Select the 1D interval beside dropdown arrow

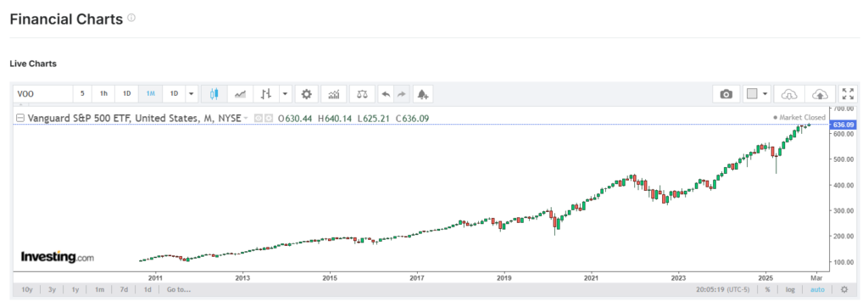click(174, 93)
